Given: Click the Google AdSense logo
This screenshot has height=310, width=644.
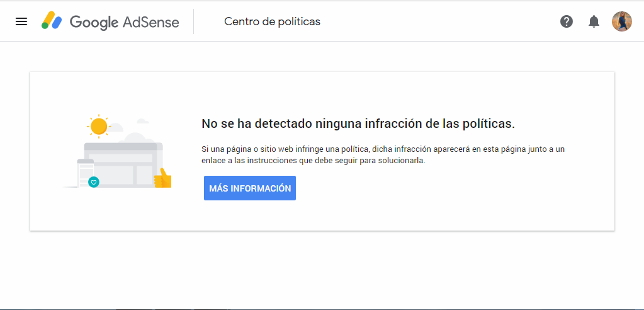Looking at the screenshot, I should tap(110, 21).
